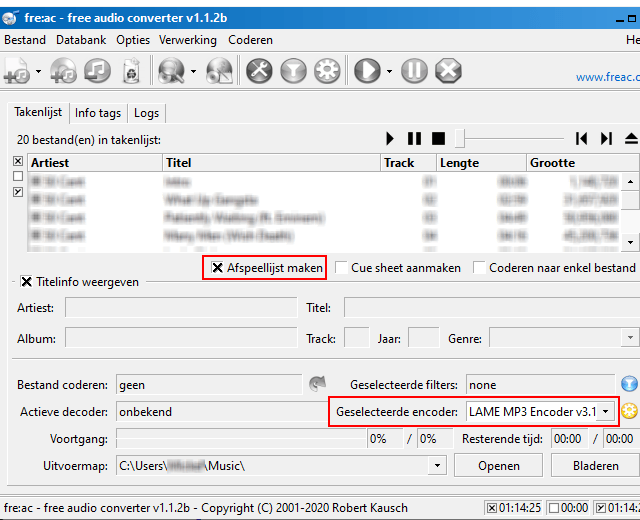Switch to the Info tags tab
The image size is (640, 520).
98,113
